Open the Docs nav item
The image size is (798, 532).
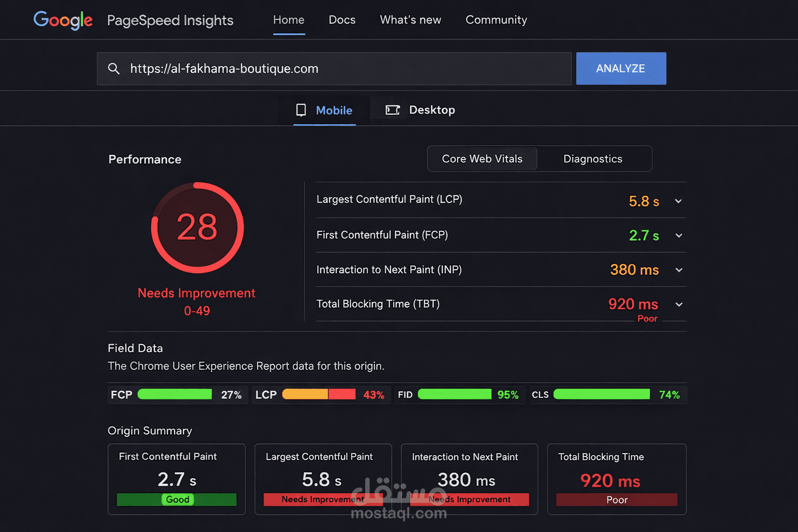(342, 20)
